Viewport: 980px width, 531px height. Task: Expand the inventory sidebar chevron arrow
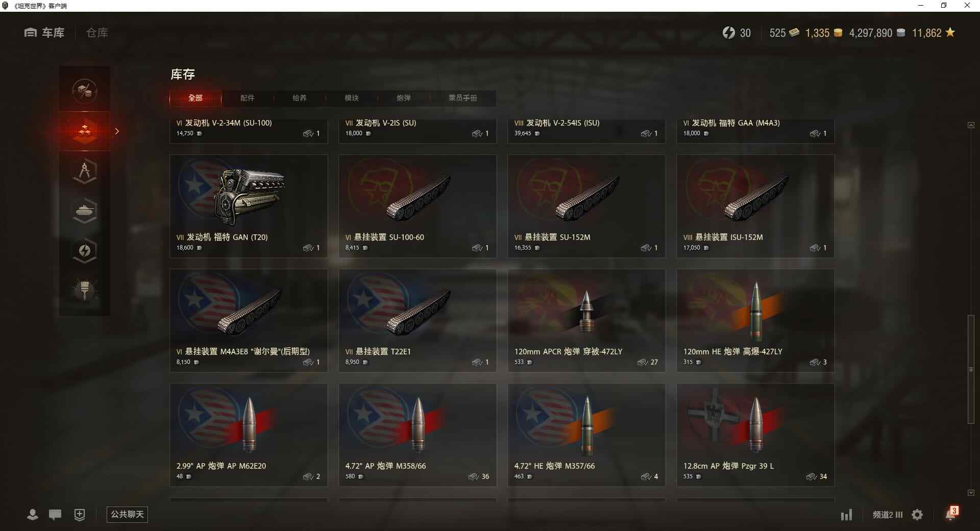click(x=117, y=131)
